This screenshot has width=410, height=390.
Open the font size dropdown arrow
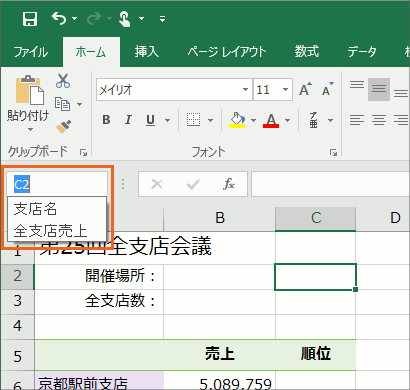[x=285, y=89]
